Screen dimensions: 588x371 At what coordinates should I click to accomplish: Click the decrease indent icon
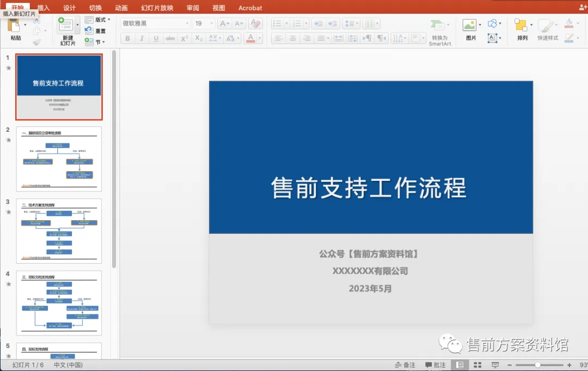pos(318,23)
